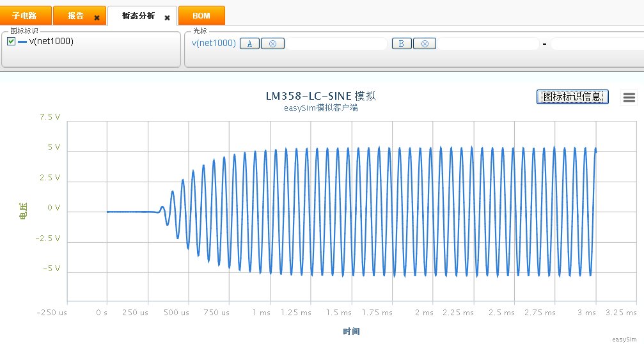The width and height of the screenshot is (644, 344).
Task: Close the 暂态分析 tab
Action: click(167, 18)
